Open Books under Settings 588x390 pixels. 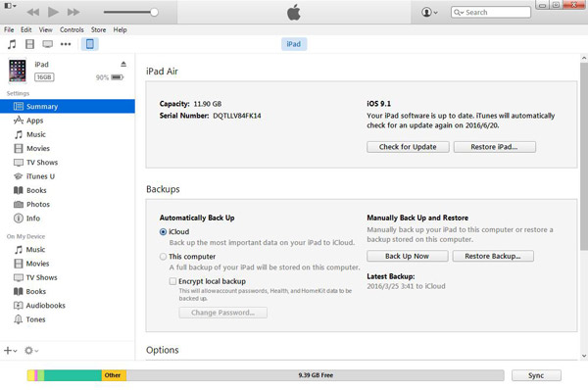click(68, 190)
